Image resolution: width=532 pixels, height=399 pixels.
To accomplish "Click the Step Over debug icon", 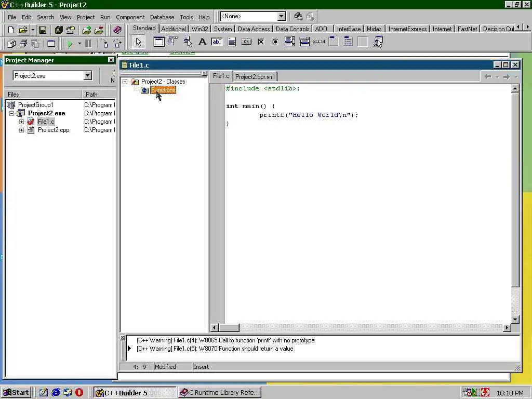I will click(117, 44).
